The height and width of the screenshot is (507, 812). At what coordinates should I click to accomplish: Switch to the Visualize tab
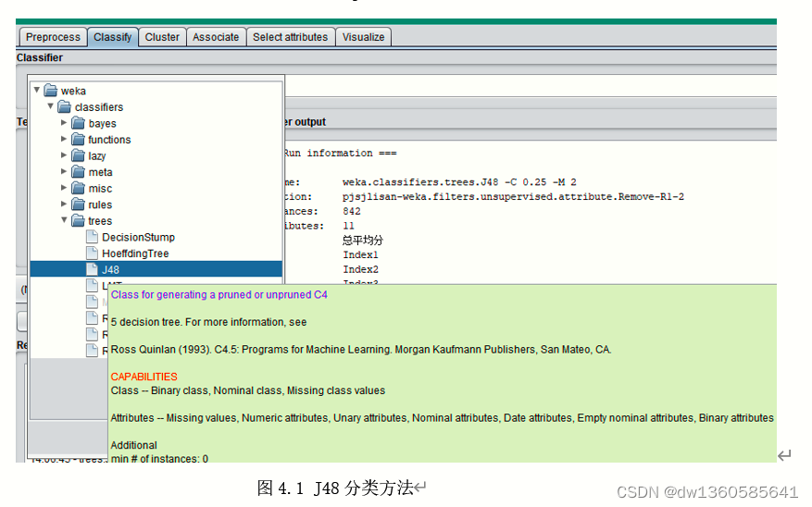(x=364, y=37)
